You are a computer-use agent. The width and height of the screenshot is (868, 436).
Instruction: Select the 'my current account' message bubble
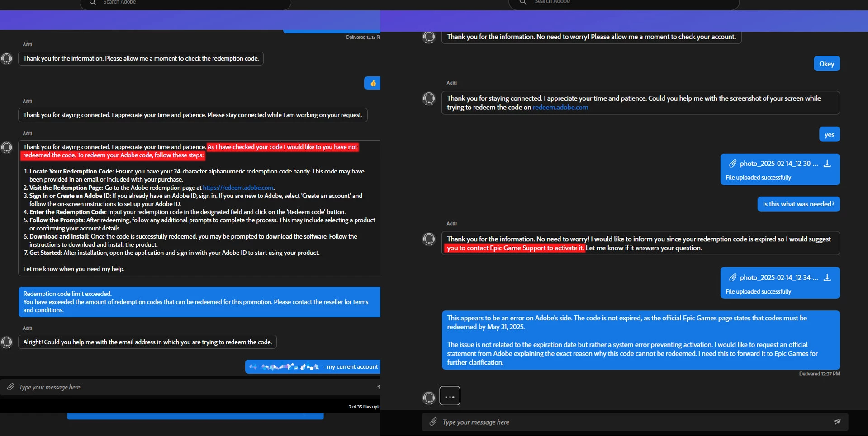tap(313, 367)
